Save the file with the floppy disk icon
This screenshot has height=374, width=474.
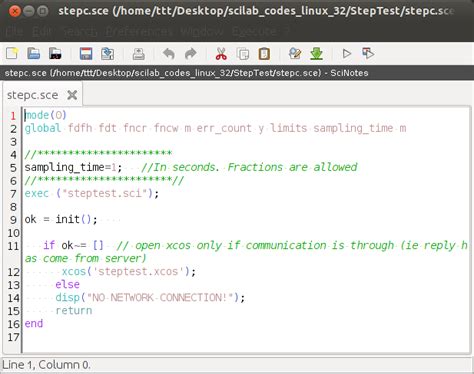(86, 53)
